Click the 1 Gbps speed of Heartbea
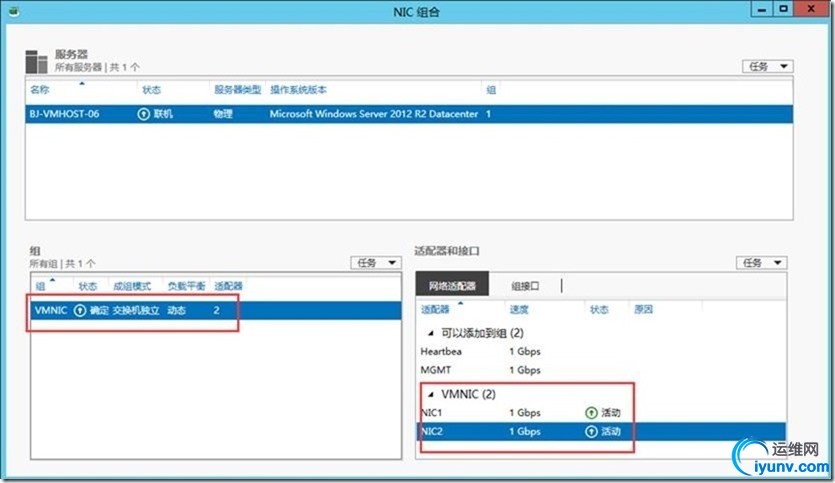Viewport: 835px width, 483px height. 525,351
